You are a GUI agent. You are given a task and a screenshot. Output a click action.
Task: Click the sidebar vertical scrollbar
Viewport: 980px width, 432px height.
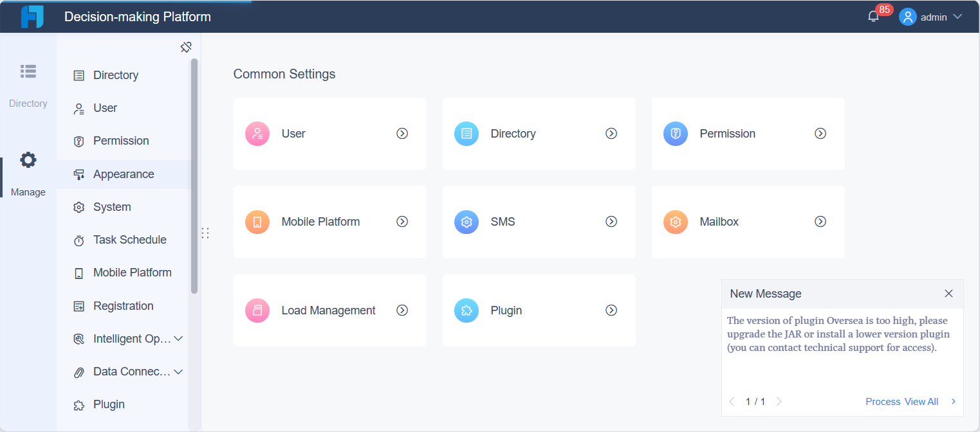tap(194, 176)
